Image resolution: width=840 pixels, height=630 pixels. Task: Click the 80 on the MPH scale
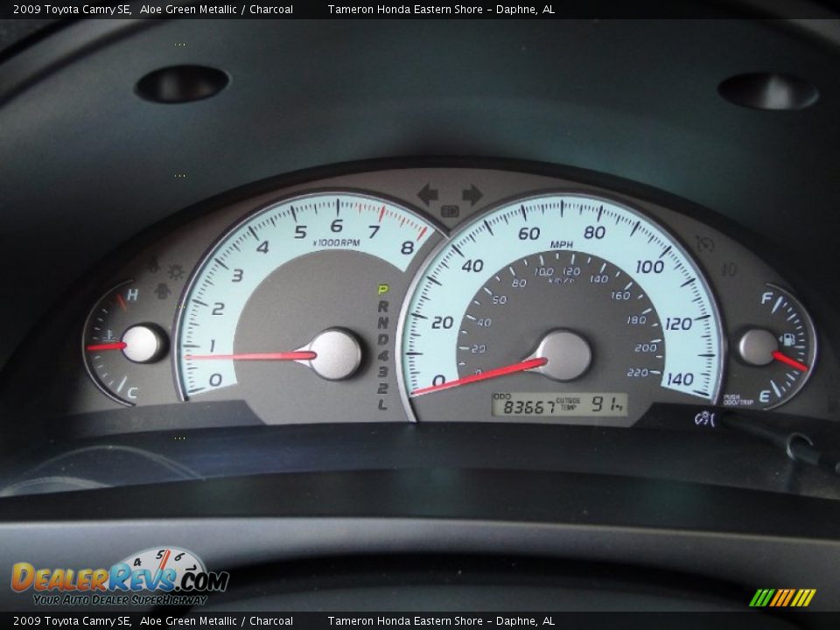594,233
